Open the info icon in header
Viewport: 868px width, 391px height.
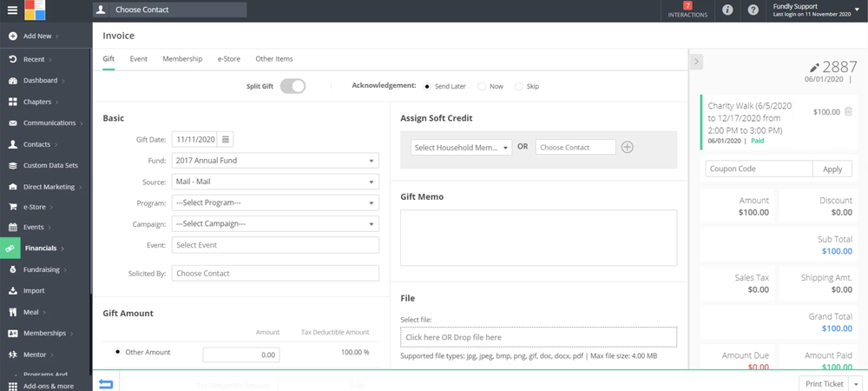pos(728,10)
